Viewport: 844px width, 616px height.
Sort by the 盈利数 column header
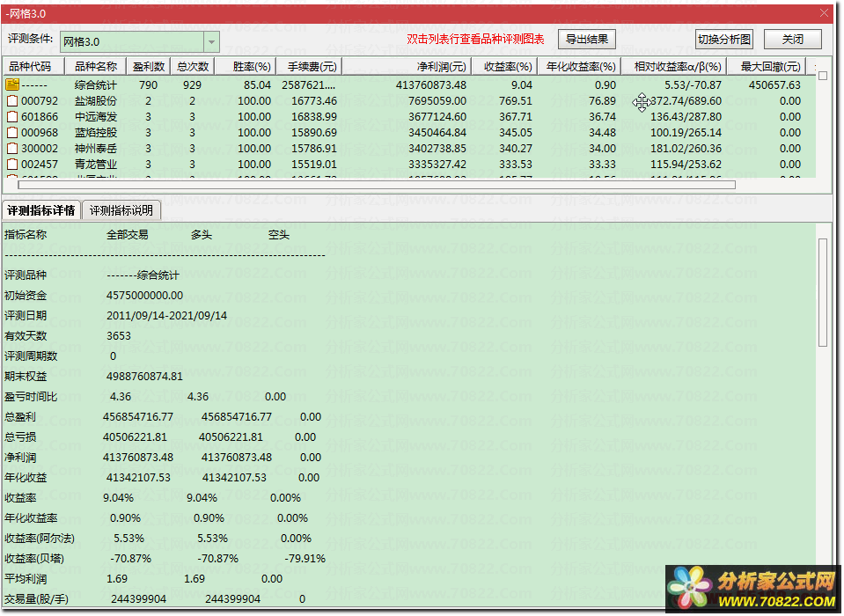coord(149,67)
